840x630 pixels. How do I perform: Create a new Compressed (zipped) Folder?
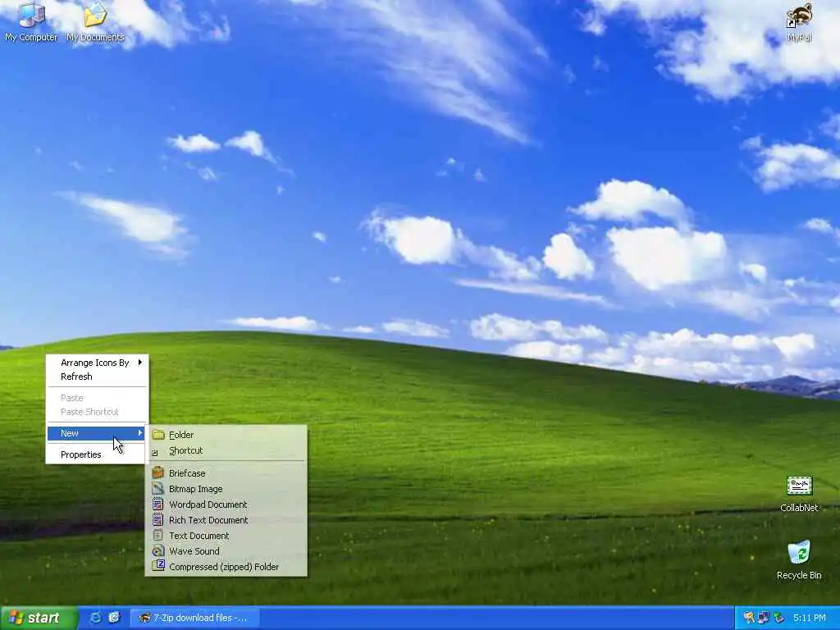pos(226,566)
